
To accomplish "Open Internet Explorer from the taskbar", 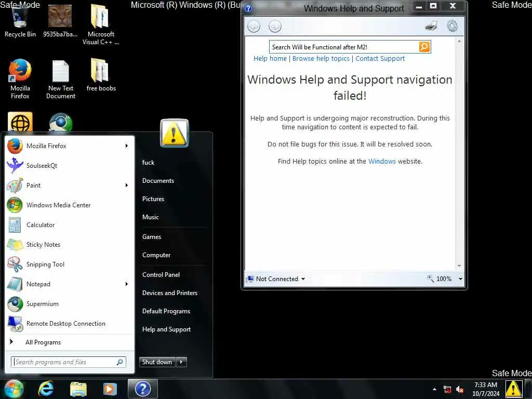I will (46, 389).
